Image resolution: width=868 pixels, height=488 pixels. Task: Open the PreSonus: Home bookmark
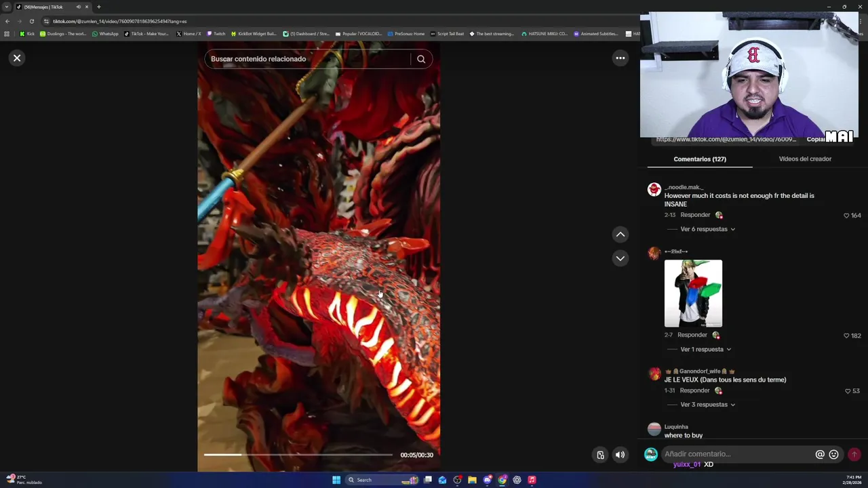[406, 34]
